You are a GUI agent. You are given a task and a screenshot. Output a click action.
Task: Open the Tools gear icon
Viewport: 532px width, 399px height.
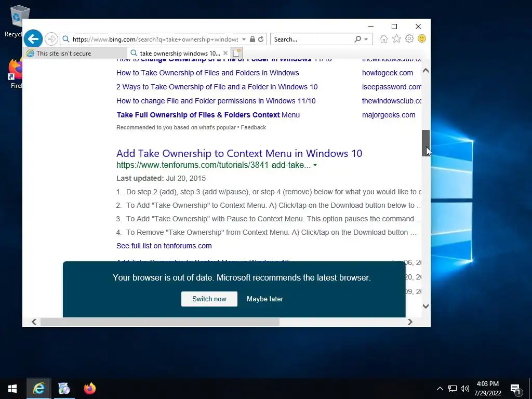point(409,38)
